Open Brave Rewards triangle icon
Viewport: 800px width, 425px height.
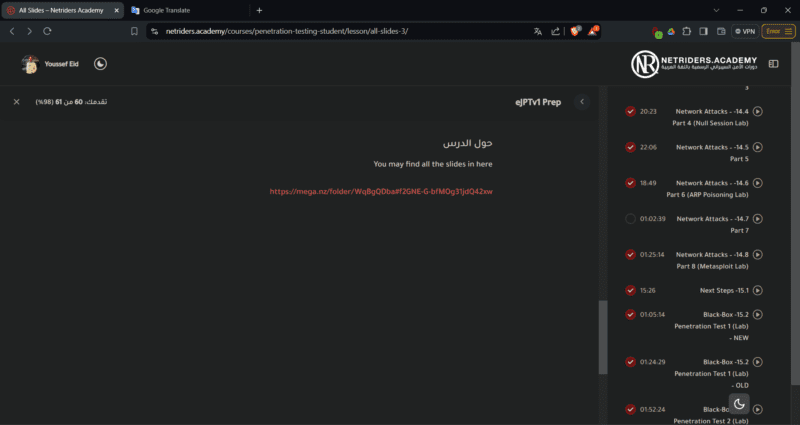click(592, 31)
